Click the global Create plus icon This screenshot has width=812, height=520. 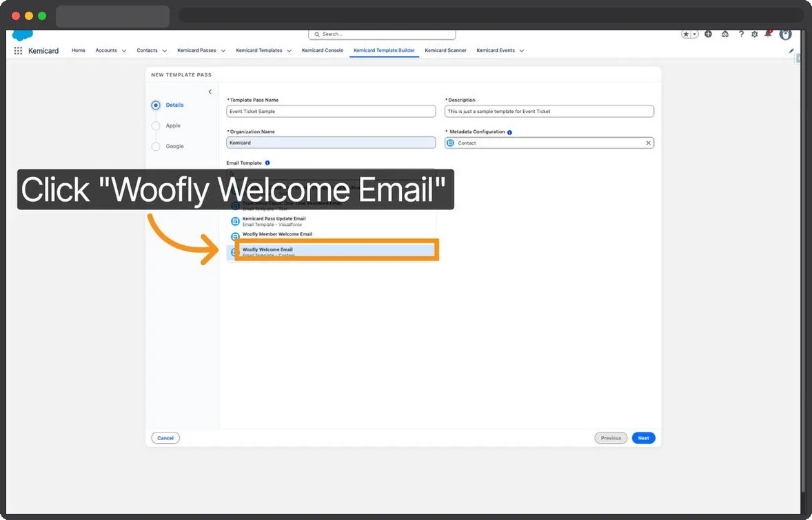point(708,34)
